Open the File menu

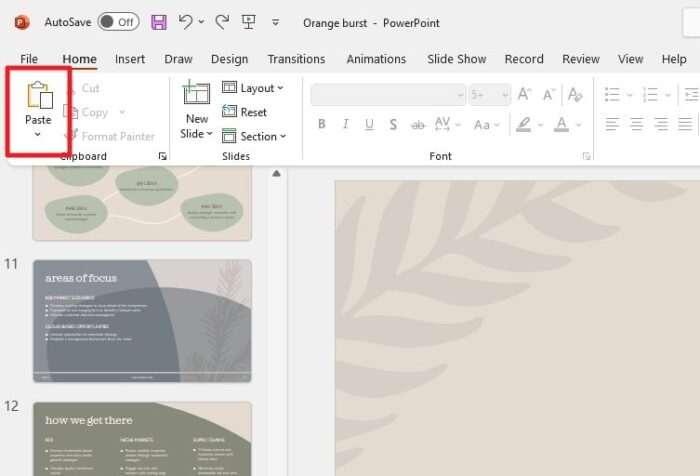tap(29, 59)
